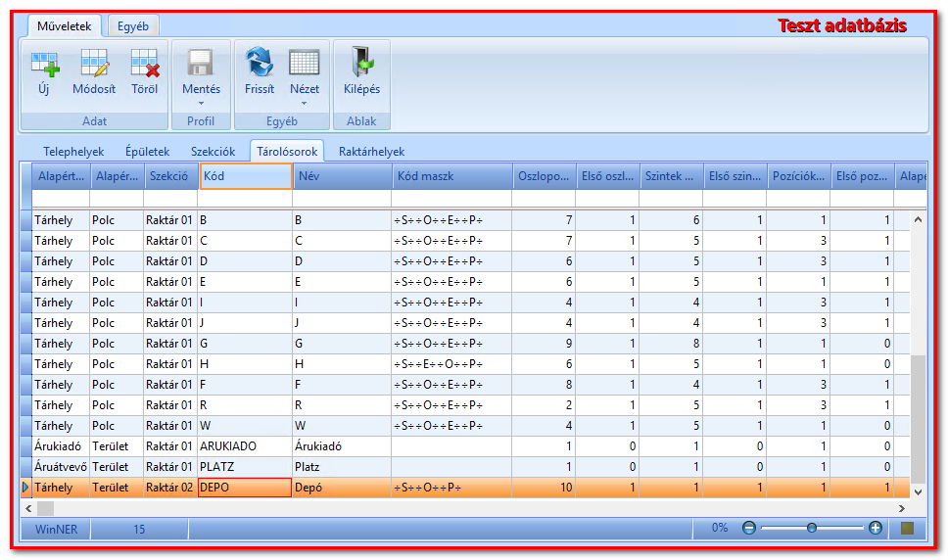Image resolution: width=948 pixels, height=560 pixels.
Task: Click the Módosít edit icon
Action: coord(95,64)
